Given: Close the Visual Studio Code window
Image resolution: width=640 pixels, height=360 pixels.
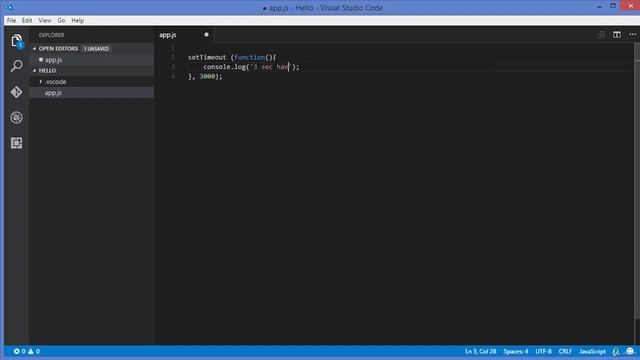Looking at the screenshot, I should pyautogui.click(x=631, y=5).
